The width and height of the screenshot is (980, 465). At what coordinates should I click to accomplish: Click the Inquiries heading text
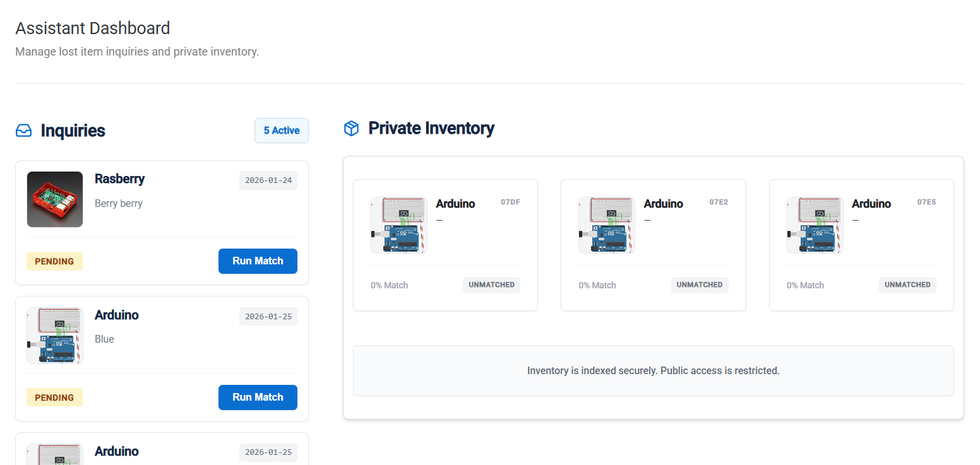(x=73, y=131)
